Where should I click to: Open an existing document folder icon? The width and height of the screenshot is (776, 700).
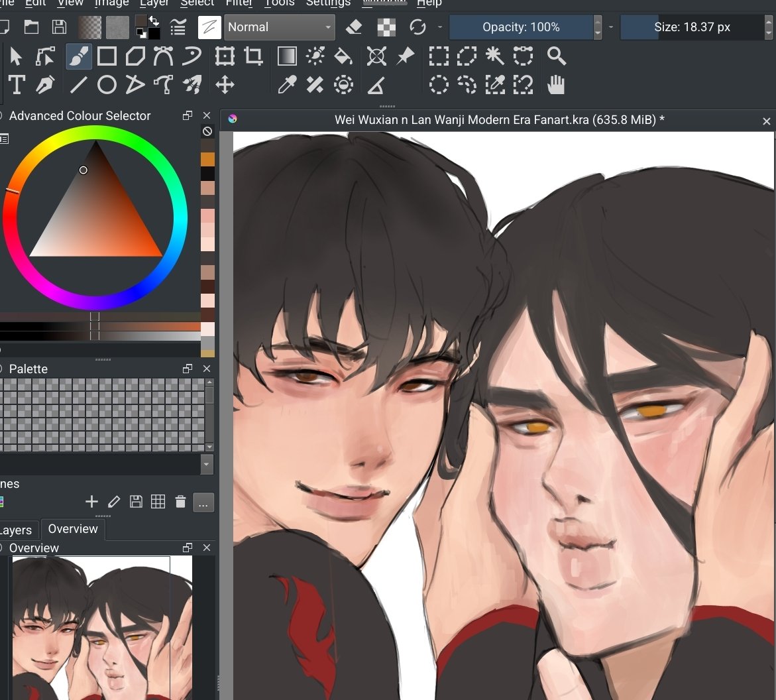coord(31,27)
